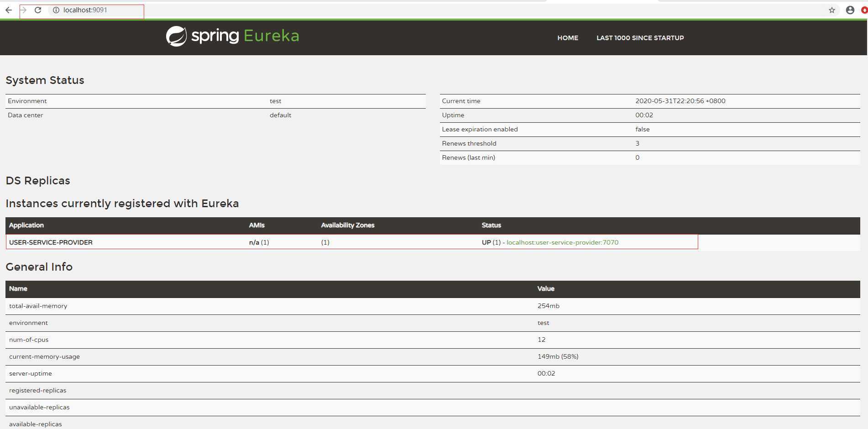Select the Renews threshold label

[x=469, y=143]
